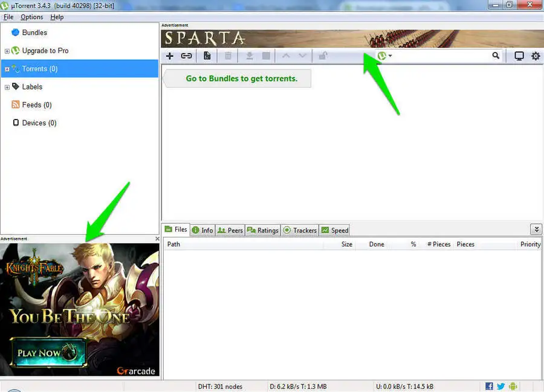This screenshot has width=544, height=392.
Task: Expand the Torrents tree node
Action: (7, 69)
